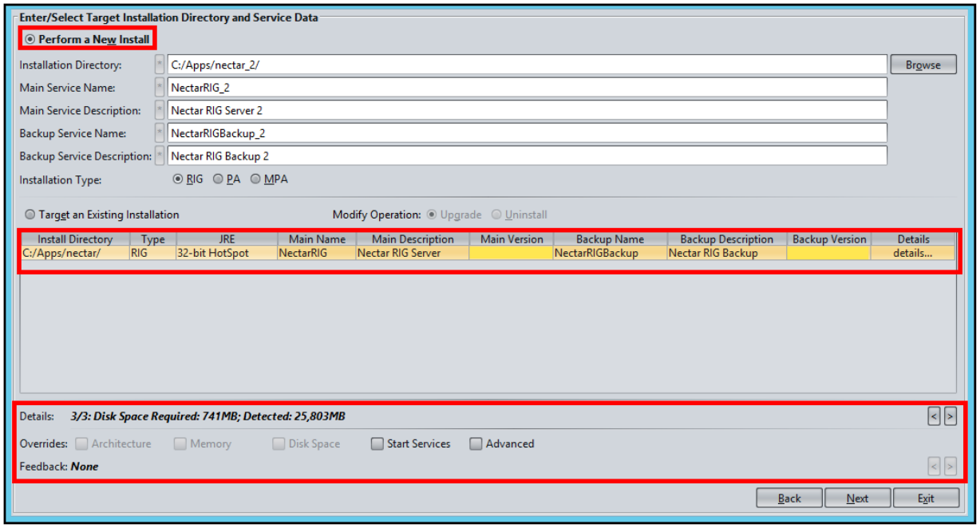
Task: Click the Main Name column header
Action: (317, 239)
